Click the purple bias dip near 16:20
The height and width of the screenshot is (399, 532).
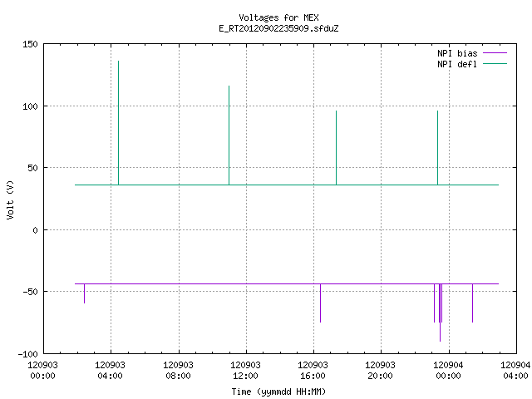pyautogui.click(x=320, y=303)
